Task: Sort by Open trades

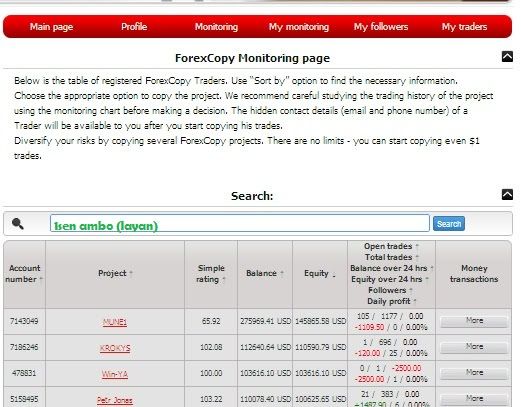Action: [391, 246]
